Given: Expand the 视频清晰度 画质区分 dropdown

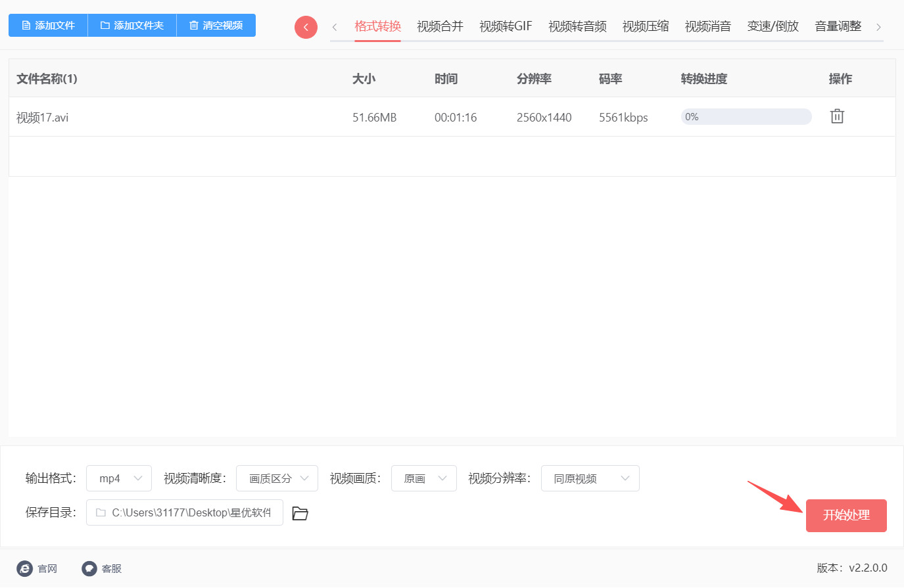Looking at the screenshot, I should click(x=277, y=478).
